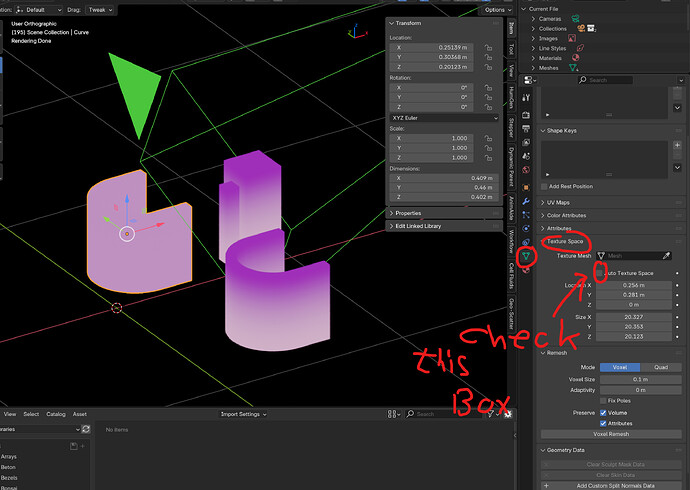Click the asset browser settings gear icon
The height and width of the screenshot is (490, 690).
(x=507, y=414)
